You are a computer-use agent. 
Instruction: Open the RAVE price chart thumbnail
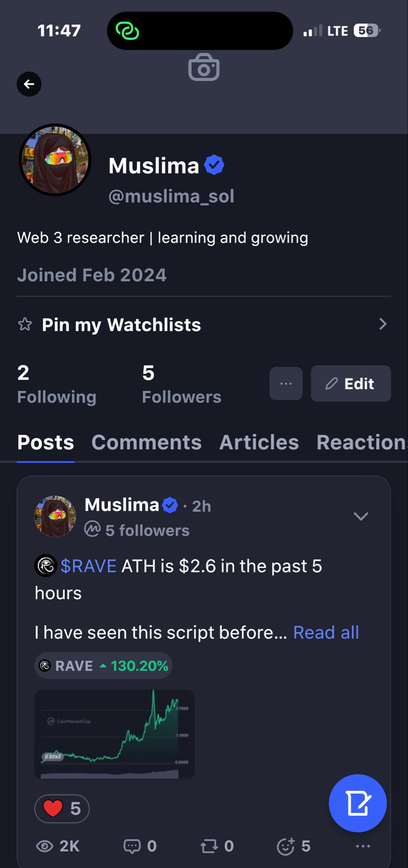tap(114, 734)
